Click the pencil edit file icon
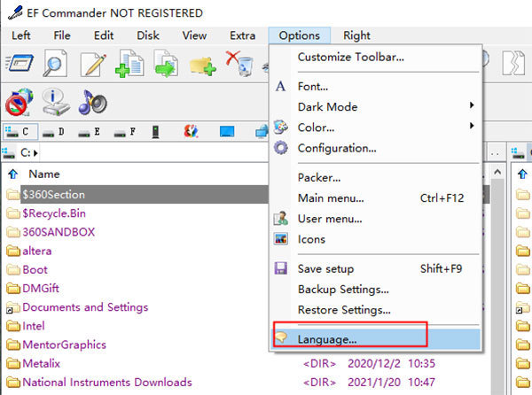The width and height of the screenshot is (532, 395). tap(93, 64)
